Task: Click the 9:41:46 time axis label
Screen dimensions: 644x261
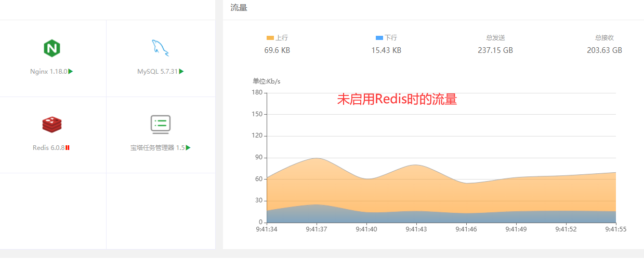Action: click(x=466, y=229)
